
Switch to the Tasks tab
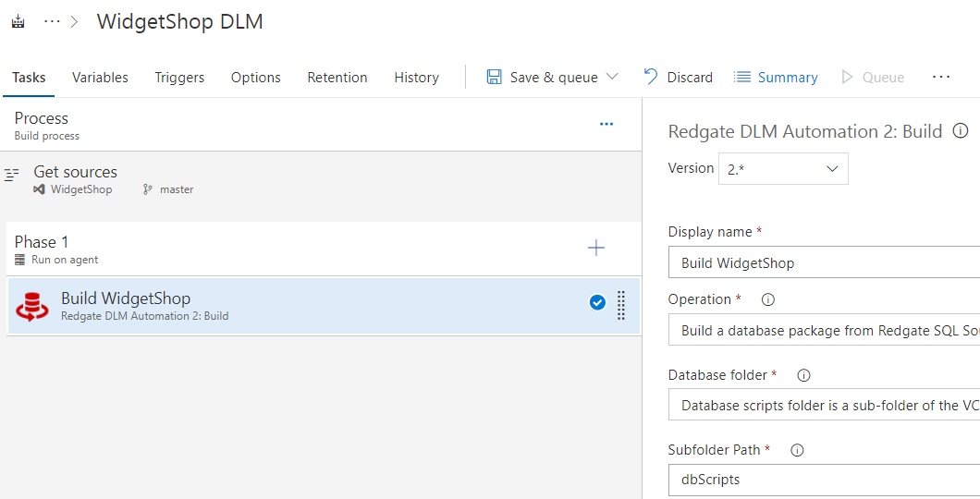(29, 78)
